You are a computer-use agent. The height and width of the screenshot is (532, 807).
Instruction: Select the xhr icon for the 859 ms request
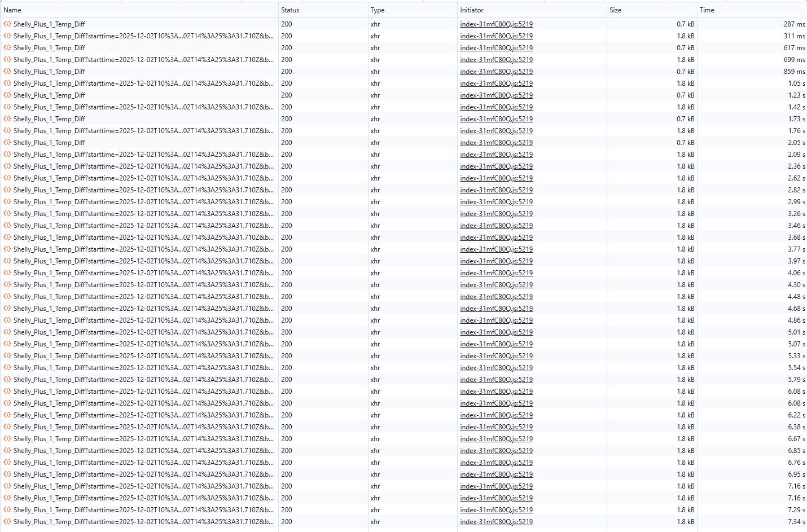click(7, 72)
